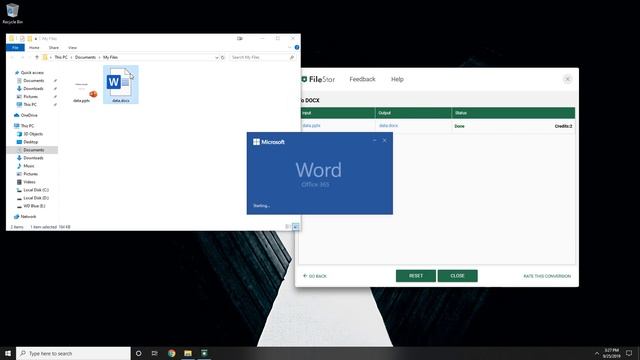Click the Explorer help question mark icon
This screenshot has height=360, width=640.
(297, 47)
